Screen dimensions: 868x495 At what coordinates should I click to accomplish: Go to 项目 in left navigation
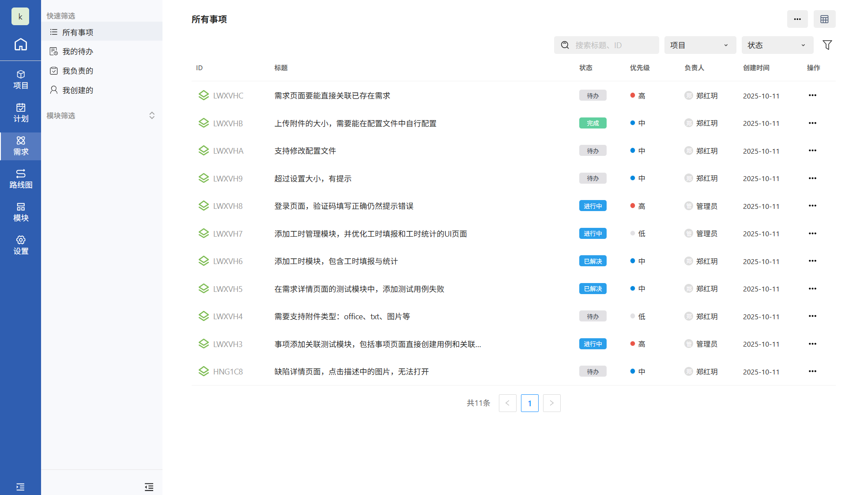point(20,80)
